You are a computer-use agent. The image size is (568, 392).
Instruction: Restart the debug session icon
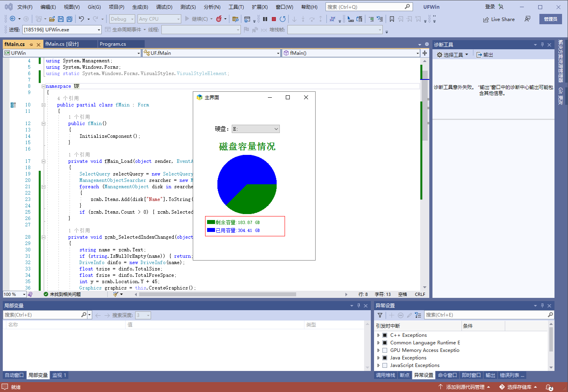click(x=283, y=19)
